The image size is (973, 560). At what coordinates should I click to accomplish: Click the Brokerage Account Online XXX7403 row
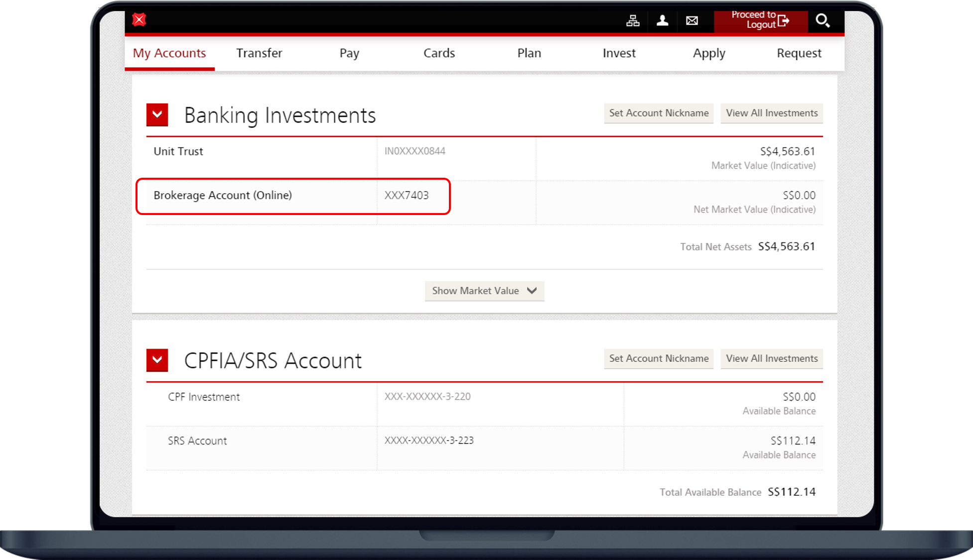(x=293, y=194)
